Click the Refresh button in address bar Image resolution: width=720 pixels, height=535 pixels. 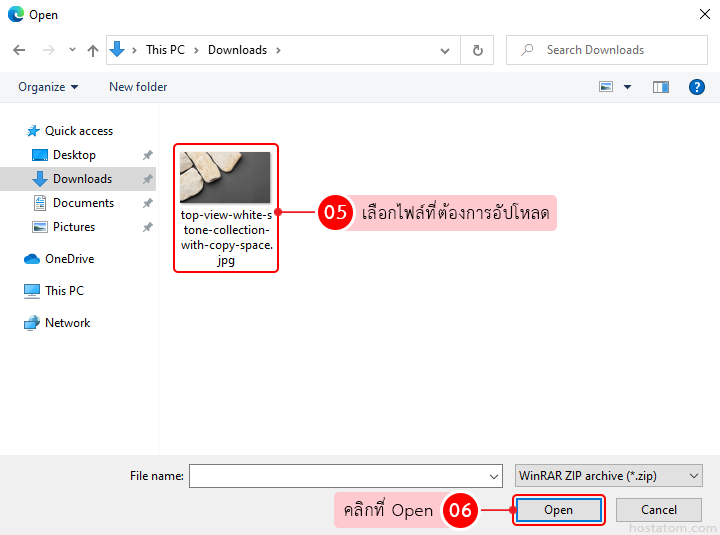tap(477, 50)
